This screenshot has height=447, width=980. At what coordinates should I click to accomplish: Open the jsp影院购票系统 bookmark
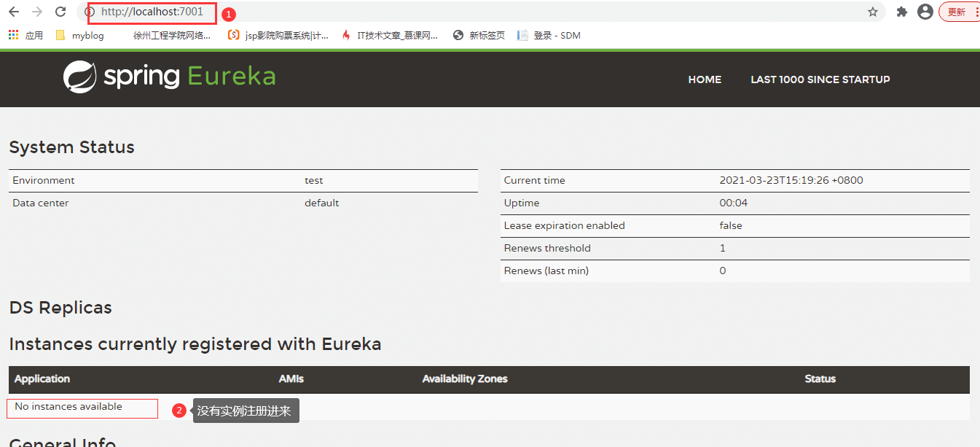(x=278, y=35)
